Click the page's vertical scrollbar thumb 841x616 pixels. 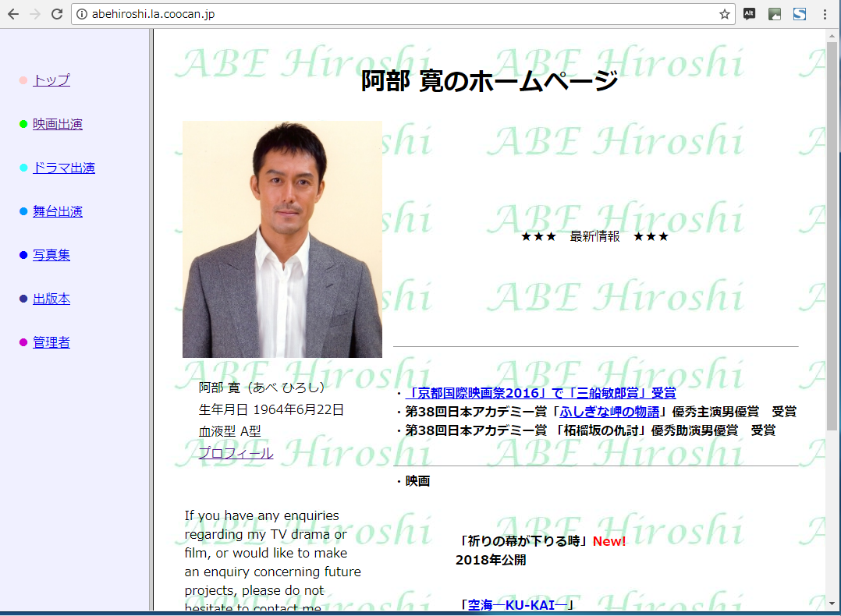point(832,234)
